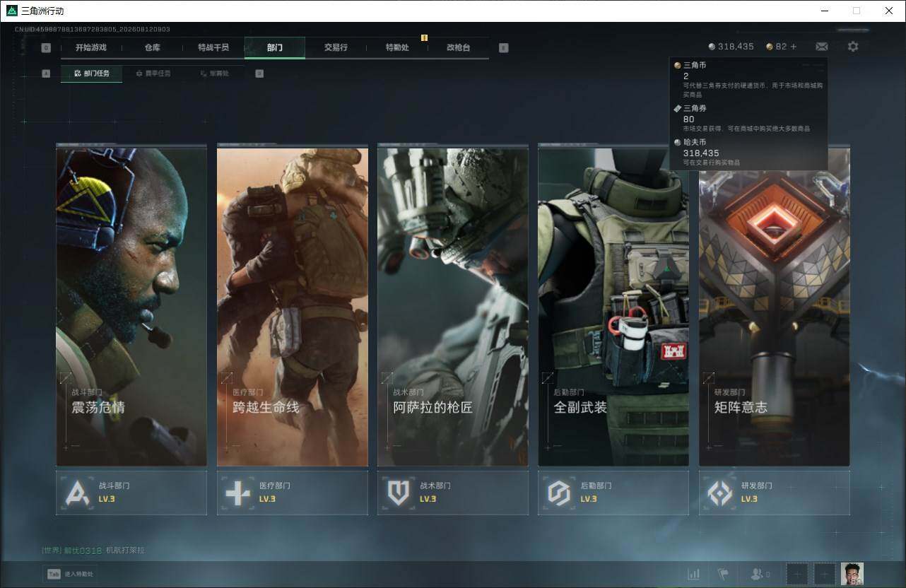Click the yellow notification badge above 特勤处
Image resolution: width=906 pixels, height=588 pixels.
[x=424, y=37]
